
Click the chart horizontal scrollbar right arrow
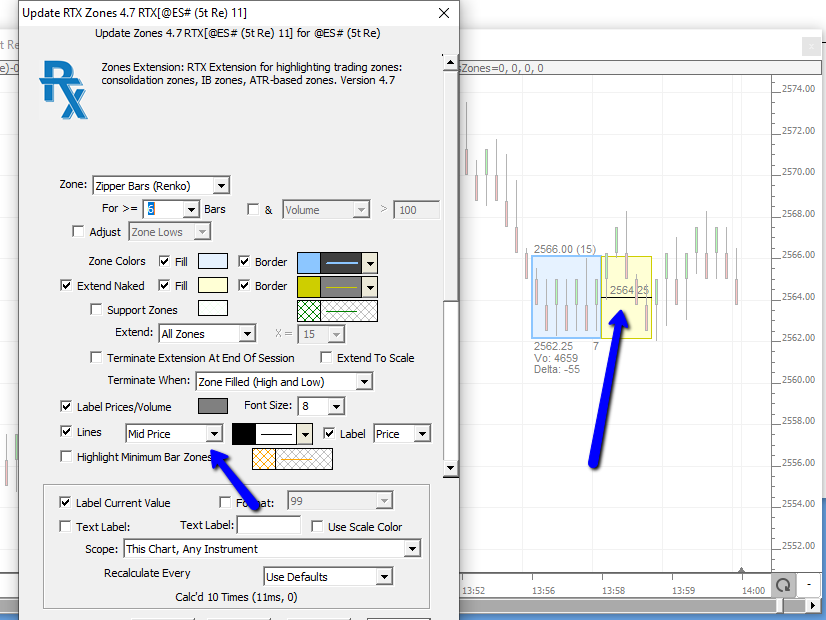[x=814, y=606]
